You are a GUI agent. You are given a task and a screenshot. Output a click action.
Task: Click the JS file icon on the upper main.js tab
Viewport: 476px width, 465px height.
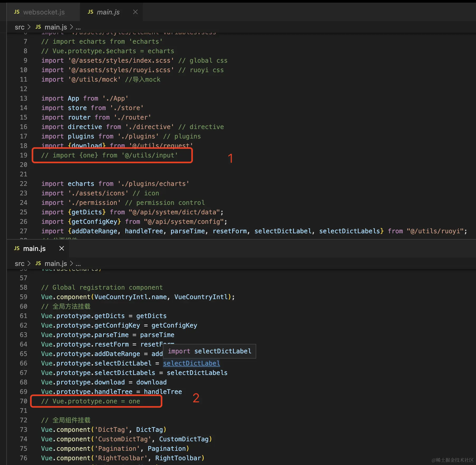90,12
